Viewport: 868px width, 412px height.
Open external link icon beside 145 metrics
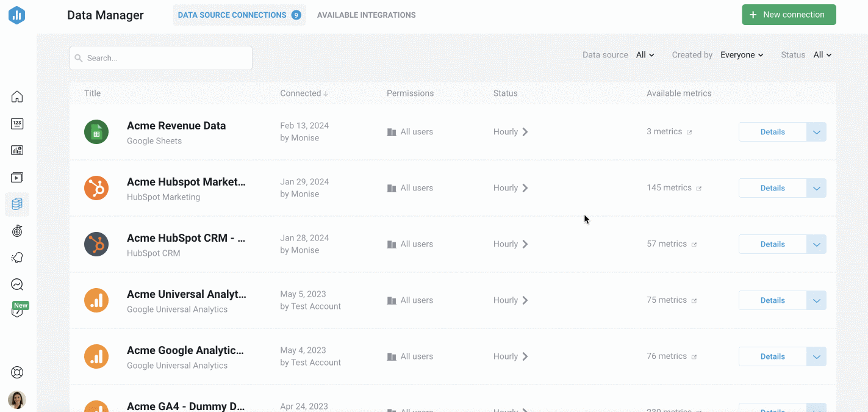click(699, 189)
